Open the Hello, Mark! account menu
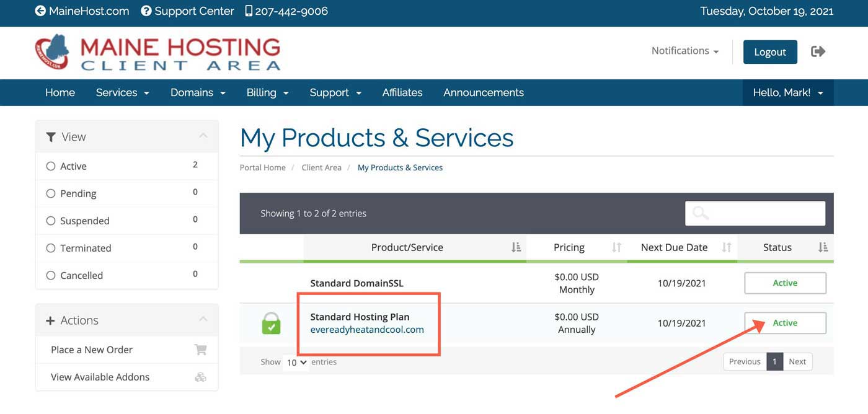Image resolution: width=868 pixels, height=414 pixels. click(787, 93)
